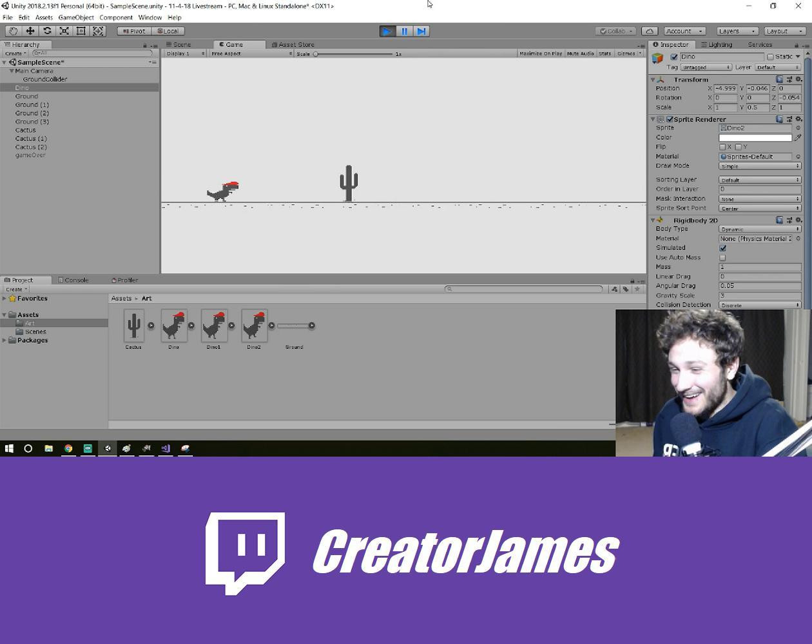This screenshot has width=812, height=644.
Task: Select the Scale tool
Action: (64, 31)
